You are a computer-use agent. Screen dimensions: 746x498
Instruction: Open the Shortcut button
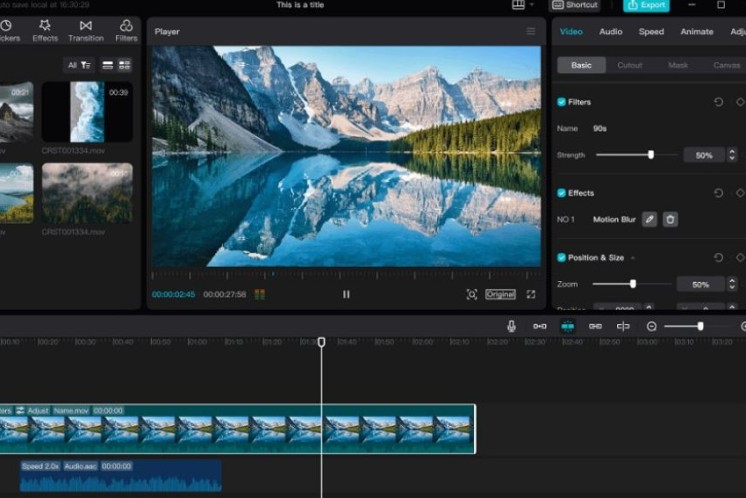coord(576,5)
